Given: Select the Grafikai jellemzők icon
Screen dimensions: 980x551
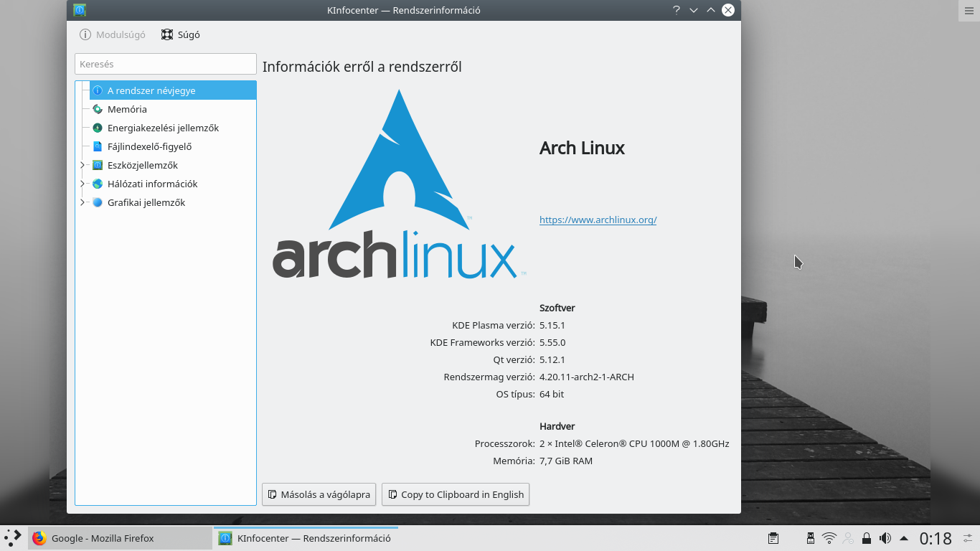Looking at the screenshot, I should [98, 202].
